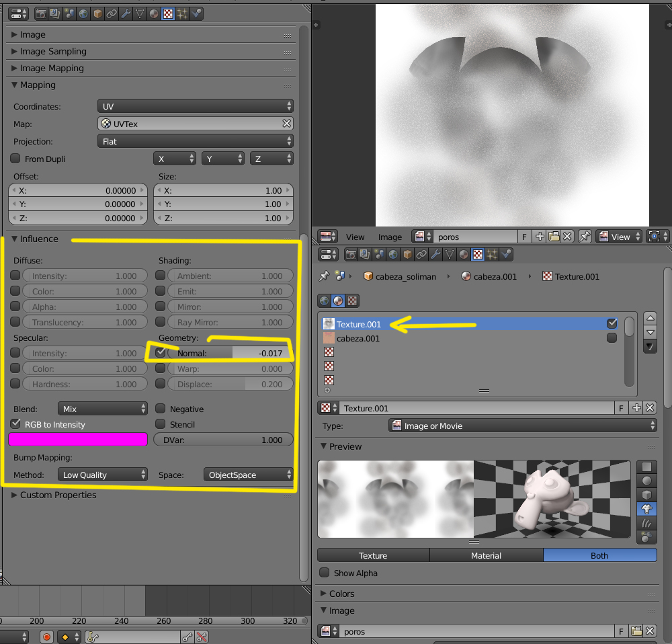This screenshot has height=644, width=672.
Task: Open the Blend mode Mix dropdown
Action: point(103,409)
